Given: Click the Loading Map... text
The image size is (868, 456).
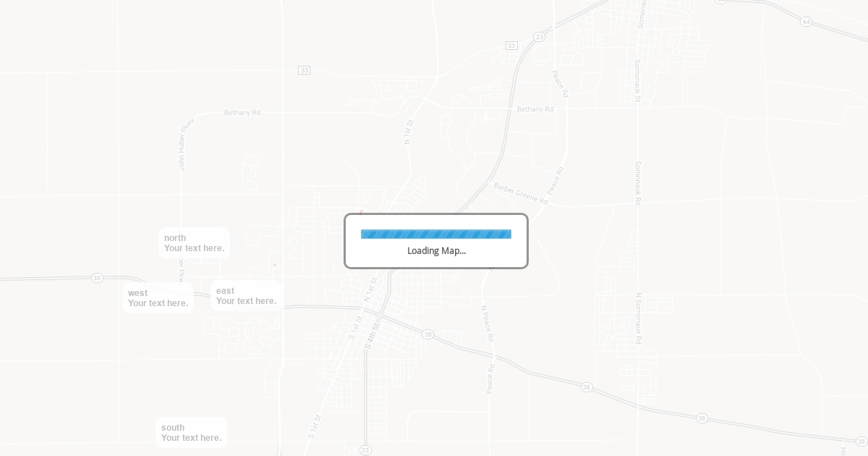Looking at the screenshot, I should 436,251.
